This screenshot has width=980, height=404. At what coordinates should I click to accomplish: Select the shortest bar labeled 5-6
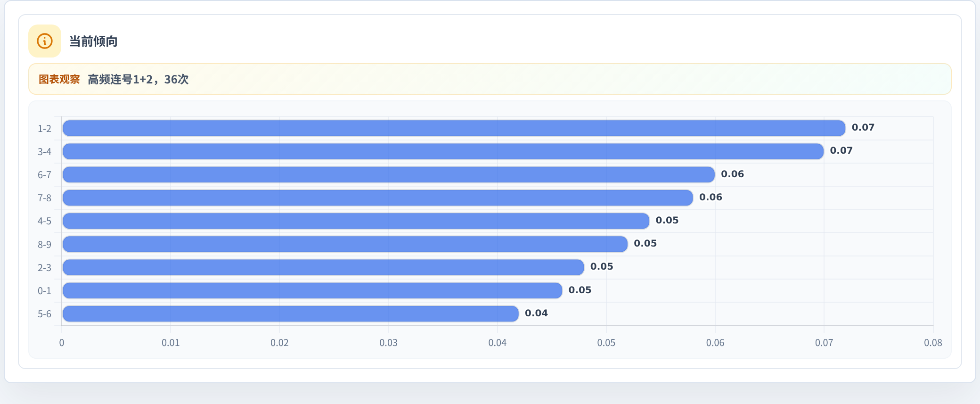point(290,313)
